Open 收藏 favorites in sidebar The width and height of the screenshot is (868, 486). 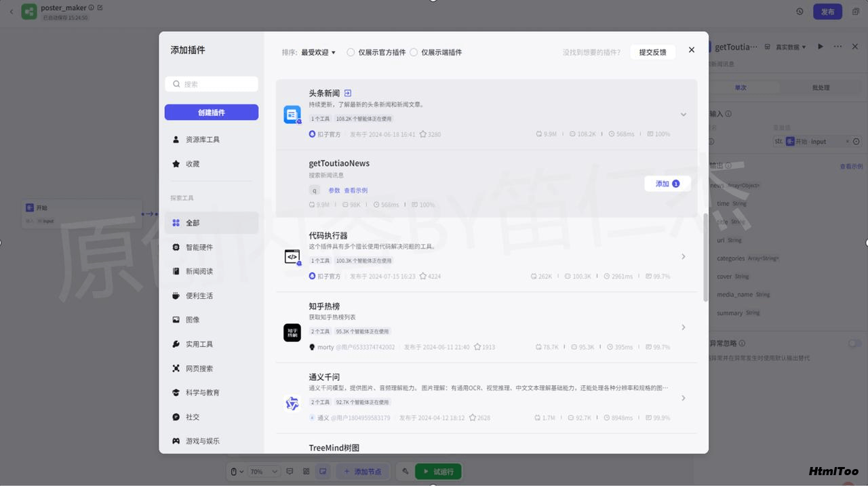[212, 164]
